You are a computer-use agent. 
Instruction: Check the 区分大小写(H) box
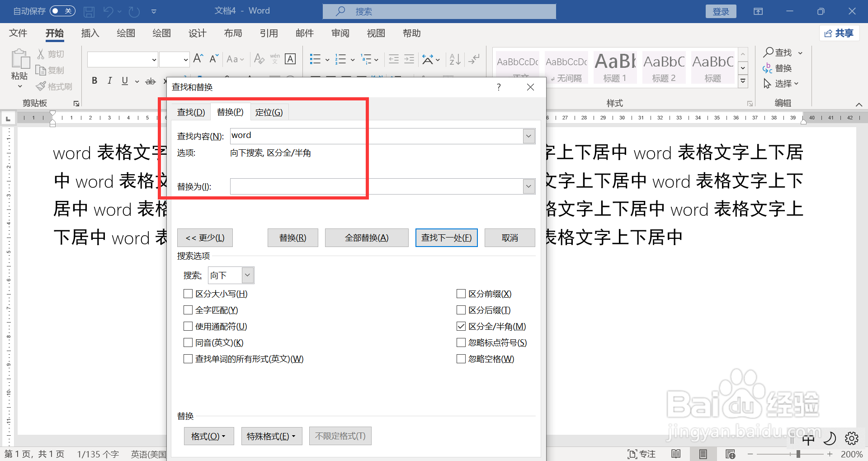coord(188,294)
